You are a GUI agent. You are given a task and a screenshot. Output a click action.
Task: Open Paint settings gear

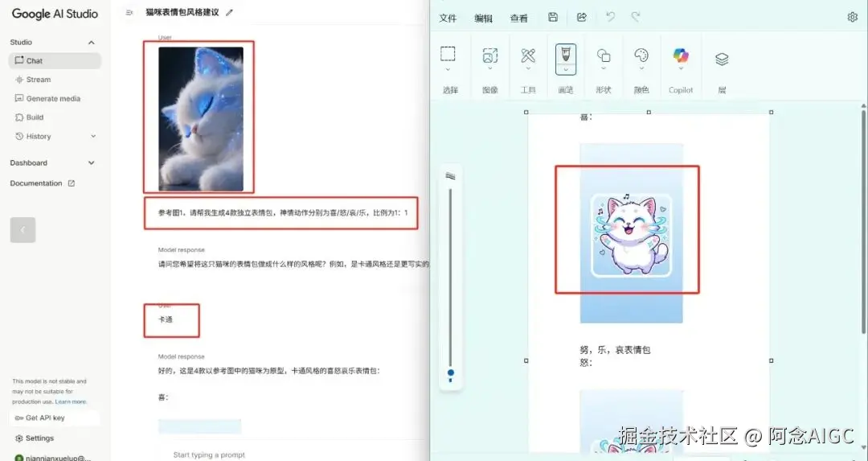pos(852,17)
